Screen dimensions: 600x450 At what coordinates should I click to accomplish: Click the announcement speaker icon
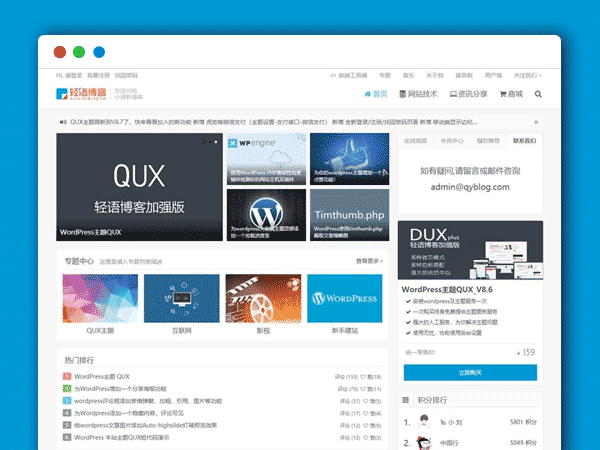point(63,122)
